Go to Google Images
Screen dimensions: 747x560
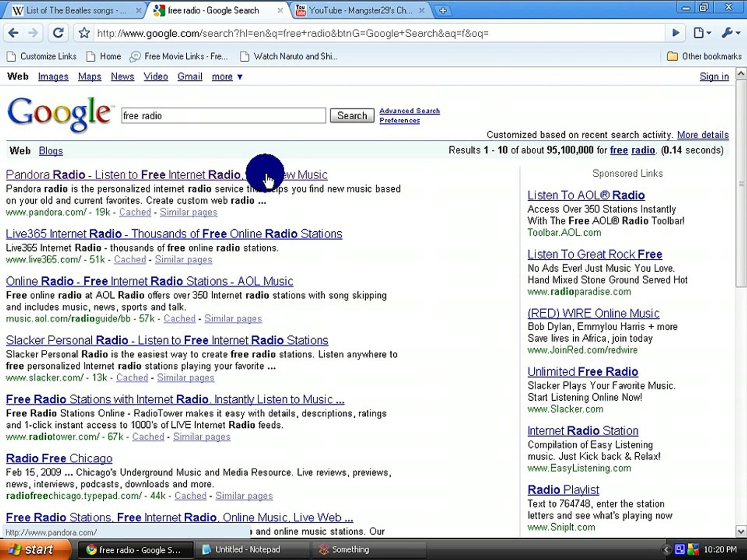(53, 77)
